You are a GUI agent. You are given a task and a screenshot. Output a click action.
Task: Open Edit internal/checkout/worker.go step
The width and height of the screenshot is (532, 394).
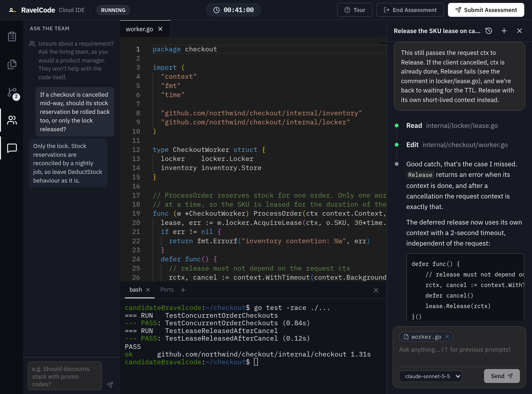pos(457,145)
